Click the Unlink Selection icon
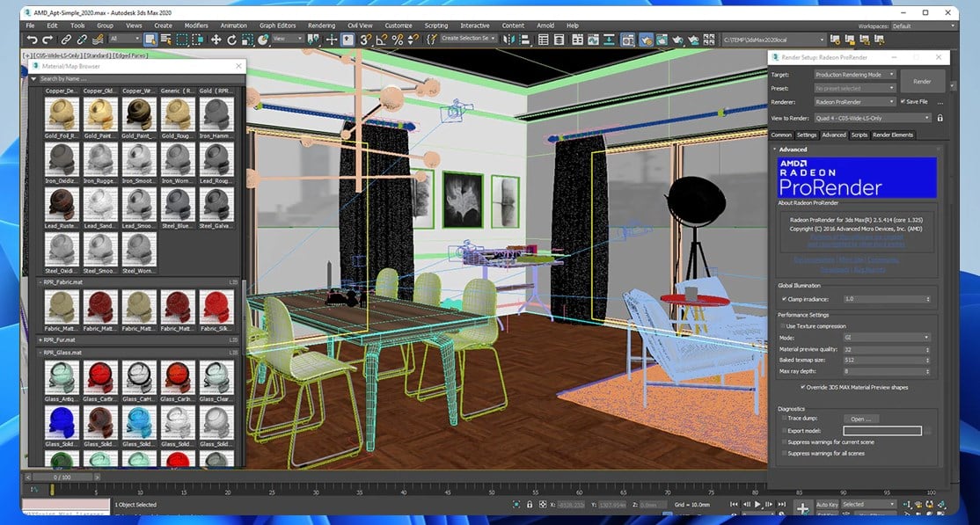The height and width of the screenshot is (525, 980). pyautogui.click(x=82, y=40)
